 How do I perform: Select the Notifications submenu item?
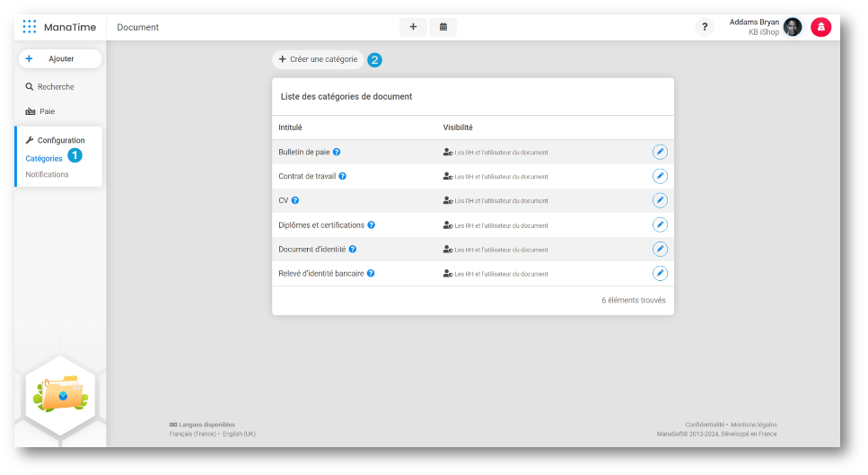coord(47,174)
